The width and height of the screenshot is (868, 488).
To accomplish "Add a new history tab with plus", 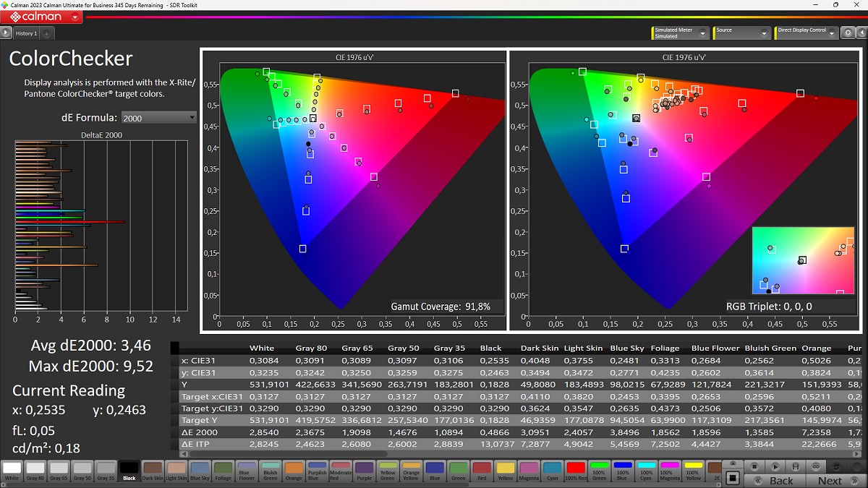I will (x=46, y=33).
